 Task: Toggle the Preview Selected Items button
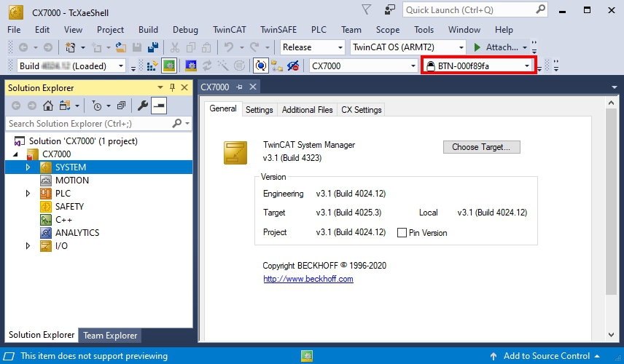(159, 106)
